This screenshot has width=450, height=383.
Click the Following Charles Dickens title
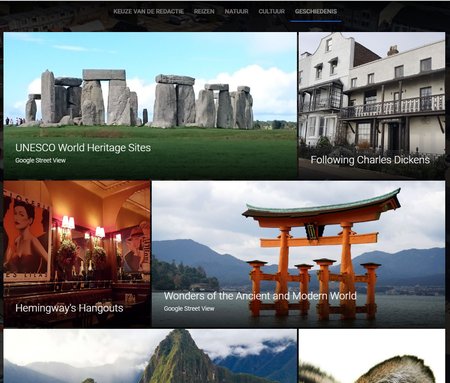370,160
